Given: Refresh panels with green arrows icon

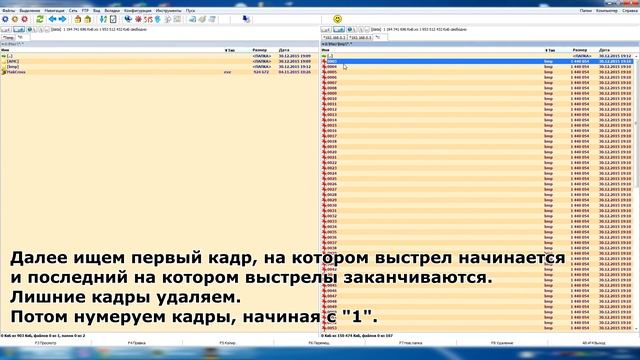Looking at the screenshot, I should pyautogui.click(x=40, y=19).
